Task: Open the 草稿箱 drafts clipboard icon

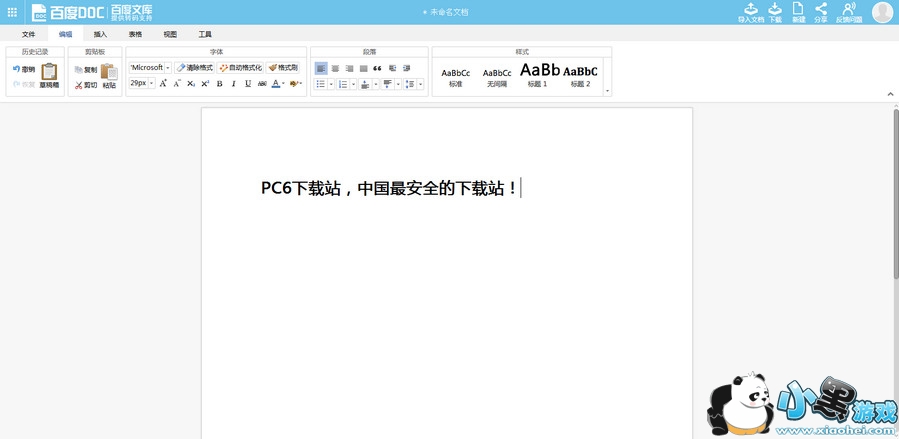Action: tap(49, 73)
